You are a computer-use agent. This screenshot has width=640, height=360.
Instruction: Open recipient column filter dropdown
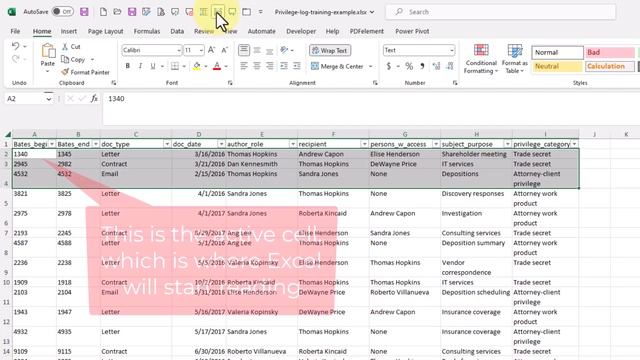[x=364, y=144]
